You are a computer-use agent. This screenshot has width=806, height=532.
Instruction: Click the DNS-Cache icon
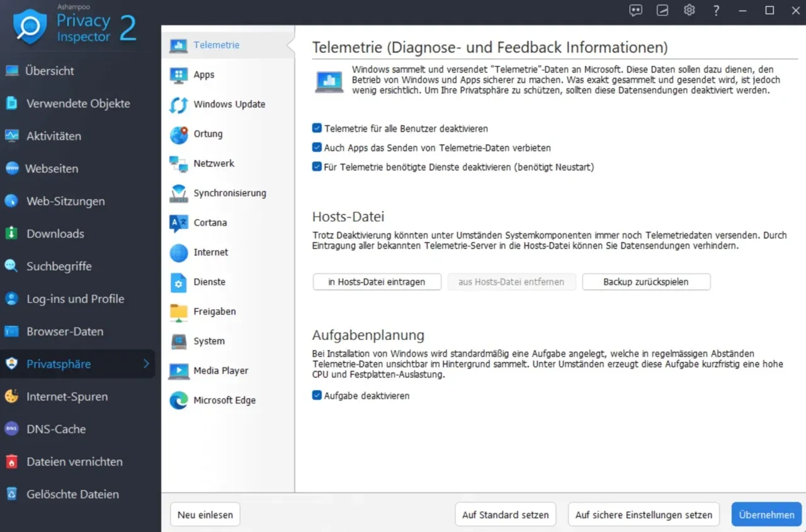(11, 429)
